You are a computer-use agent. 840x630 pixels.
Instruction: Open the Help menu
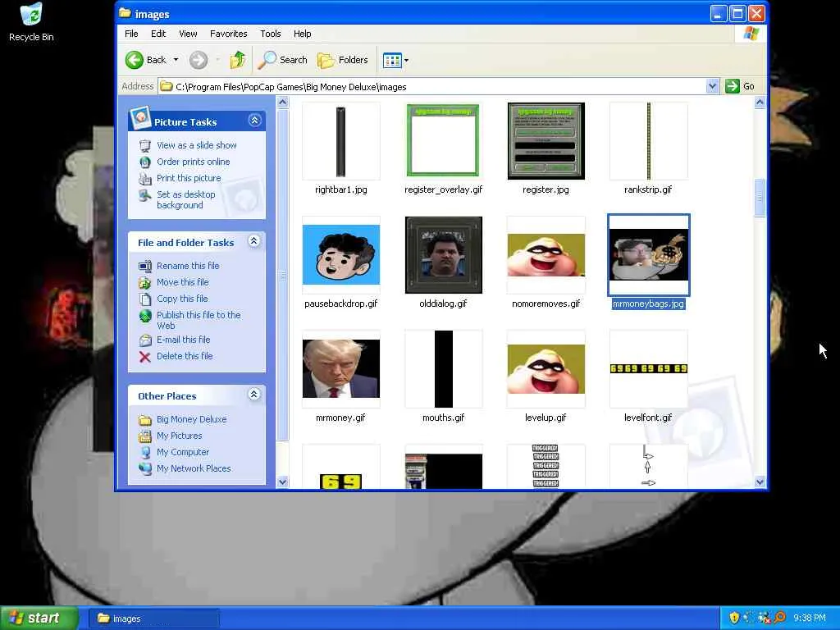pyautogui.click(x=302, y=34)
